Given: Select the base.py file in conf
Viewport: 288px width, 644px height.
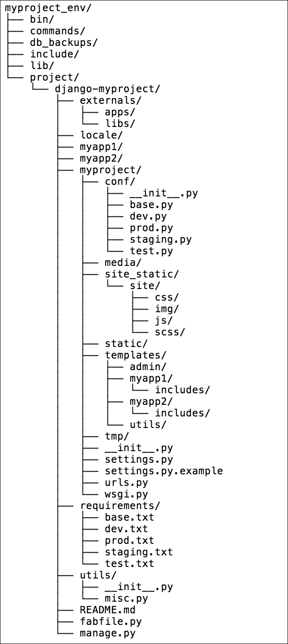Looking at the screenshot, I should pyautogui.click(x=151, y=204).
